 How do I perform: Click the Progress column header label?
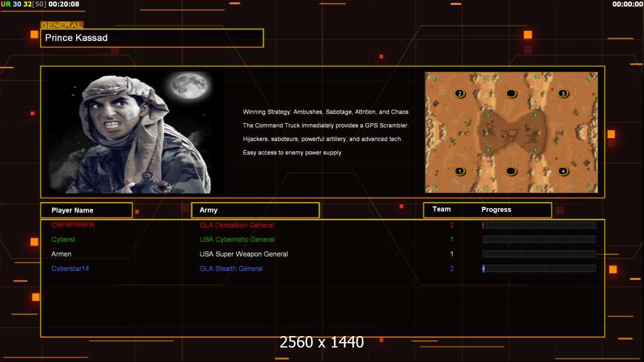[x=496, y=209]
